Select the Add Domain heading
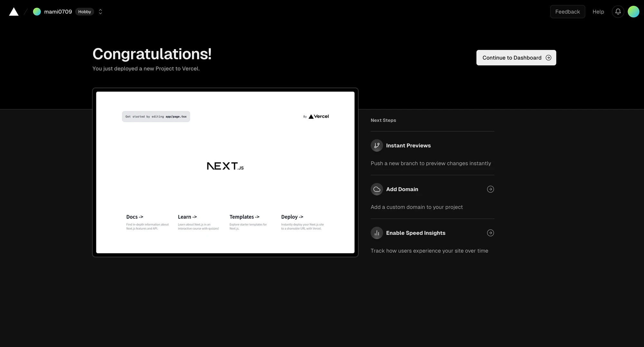Viewport: 644px width, 347px height. (x=402, y=189)
